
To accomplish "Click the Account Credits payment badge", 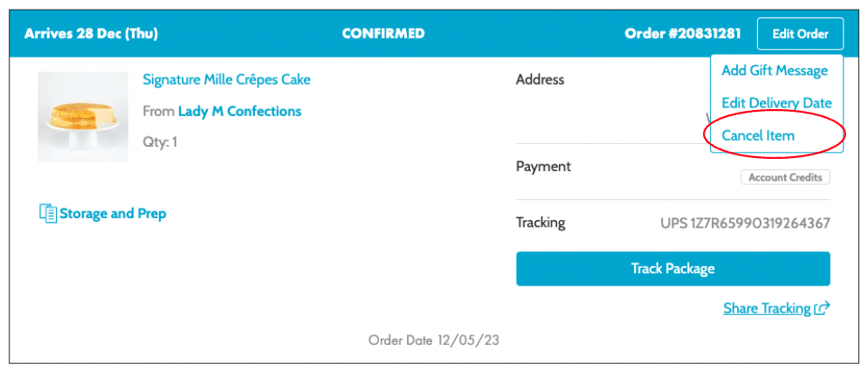I will 785,177.
